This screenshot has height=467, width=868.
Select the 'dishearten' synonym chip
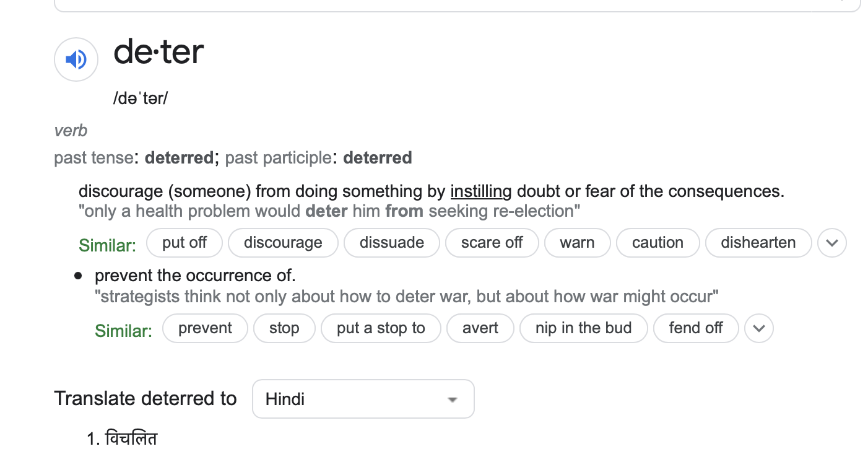pos(758,243)
